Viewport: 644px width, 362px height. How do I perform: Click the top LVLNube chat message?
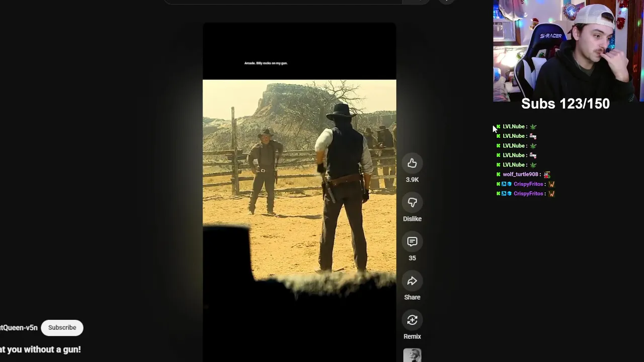pyautogui.click(x=517, y=127)
